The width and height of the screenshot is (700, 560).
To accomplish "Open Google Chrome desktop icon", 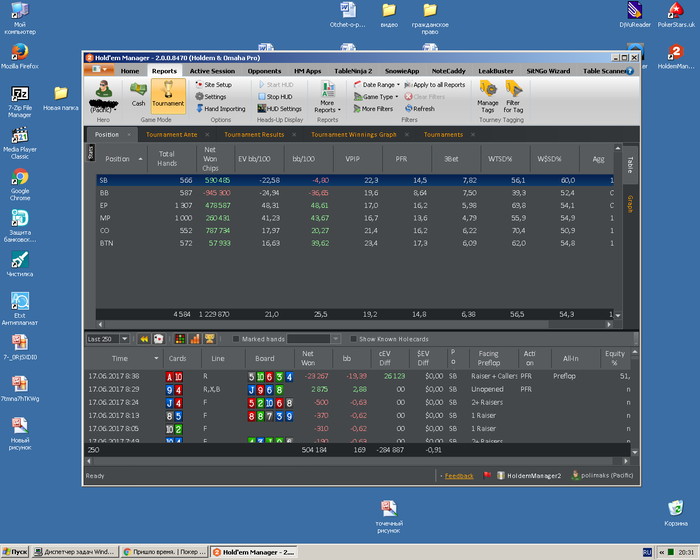I will coord(20,184).
